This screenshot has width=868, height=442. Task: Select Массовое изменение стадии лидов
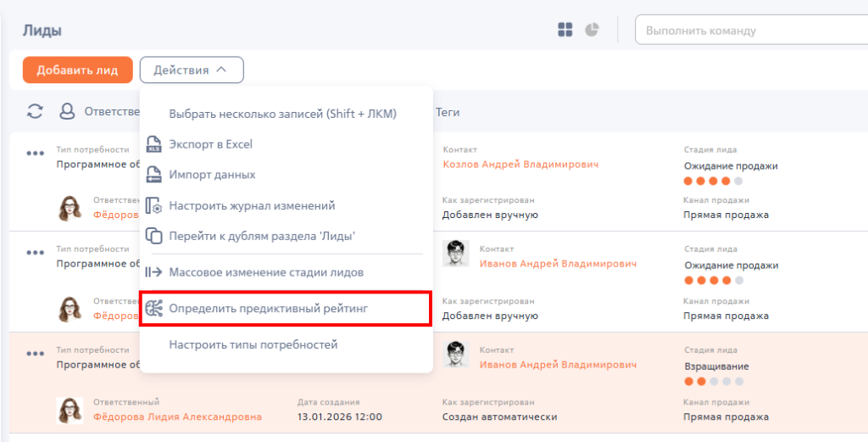click(266, 272)
